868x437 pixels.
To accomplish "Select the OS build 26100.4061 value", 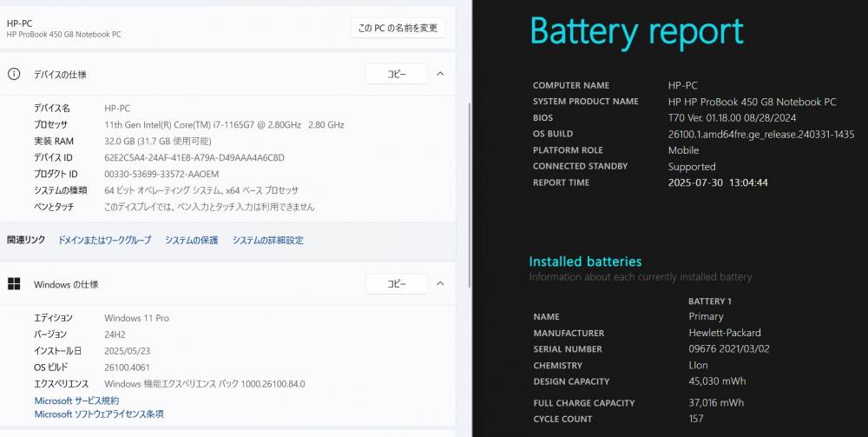I will [127, 367].
